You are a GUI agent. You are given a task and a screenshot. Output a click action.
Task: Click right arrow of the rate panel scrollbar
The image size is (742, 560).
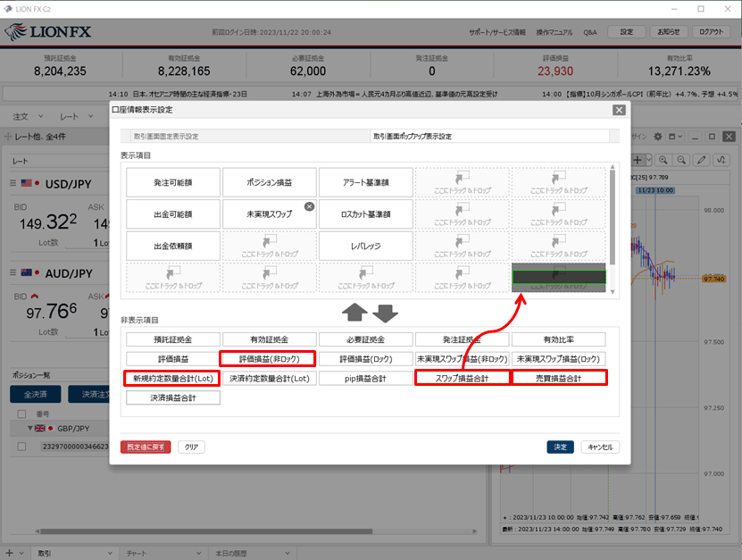coord(475,531)
